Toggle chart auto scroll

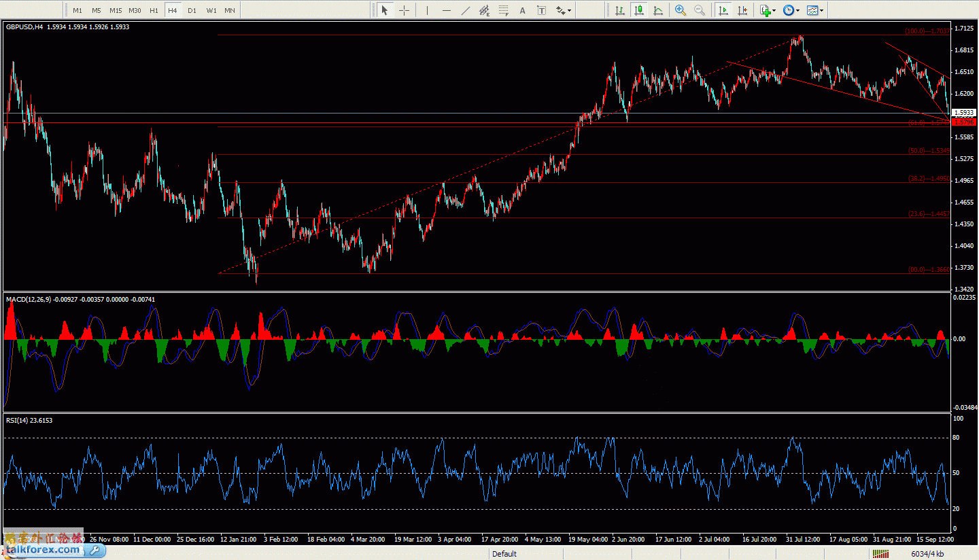pyautogui.click(x=723, y=10)
